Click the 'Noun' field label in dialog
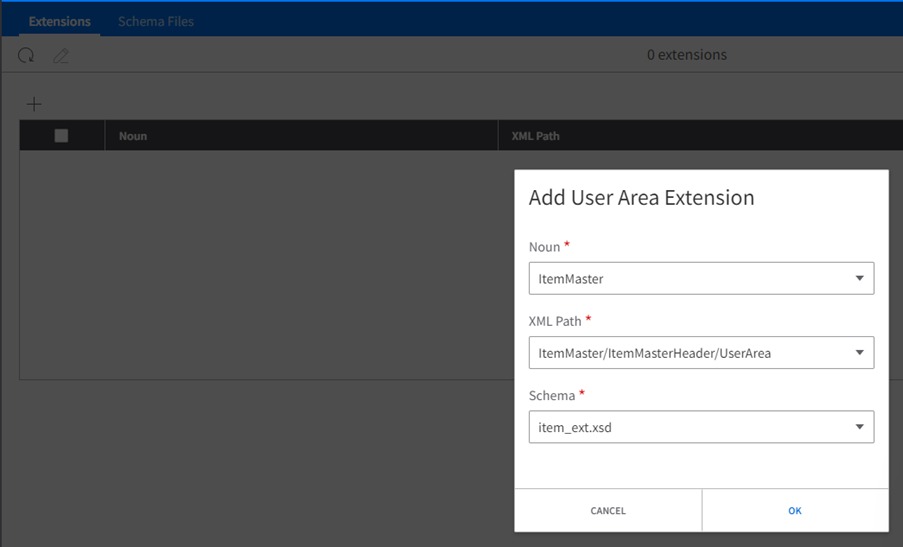The width and height of the screenshot is (903, 547). click(x=544, y=247)
